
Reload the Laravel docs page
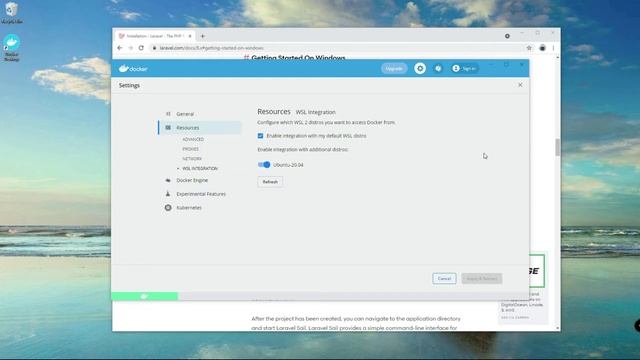pos(141,48)
